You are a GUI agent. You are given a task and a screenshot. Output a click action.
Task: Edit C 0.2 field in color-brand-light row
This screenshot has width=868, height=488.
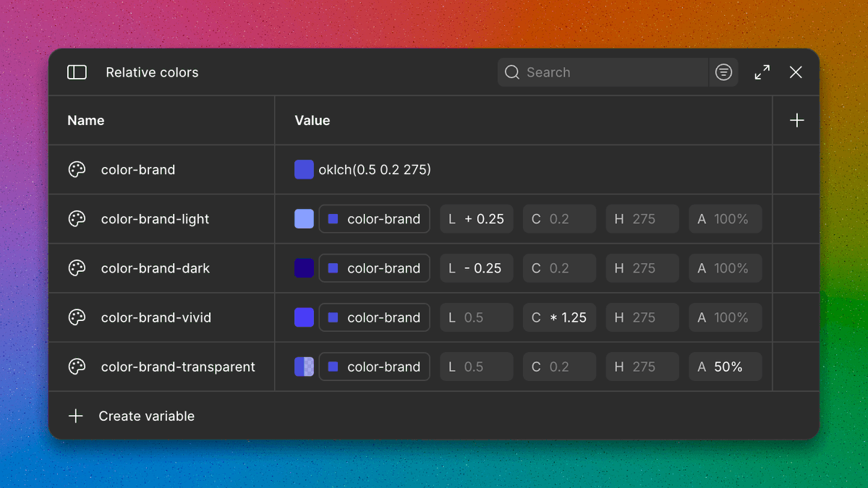(560, 219)
